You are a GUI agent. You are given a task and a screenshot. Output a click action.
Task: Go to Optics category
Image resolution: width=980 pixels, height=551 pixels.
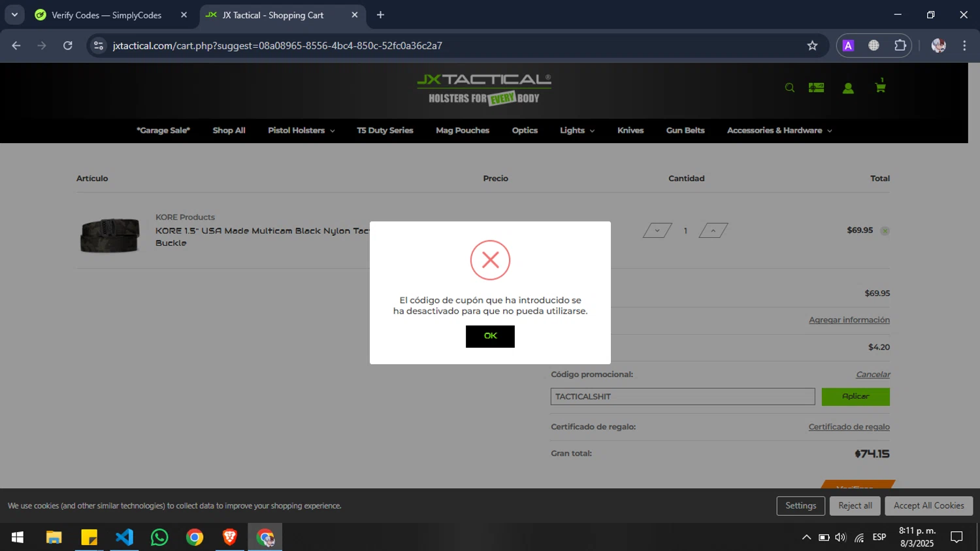click(x=525, y=131)
